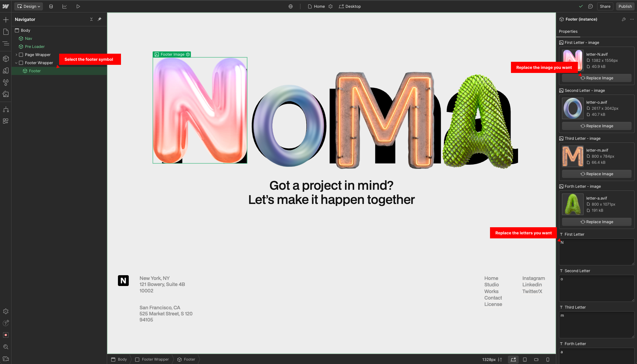Screen dimensions: 637x364
Task: Open Footer Image element settings gear
Action: click(188, 54)
